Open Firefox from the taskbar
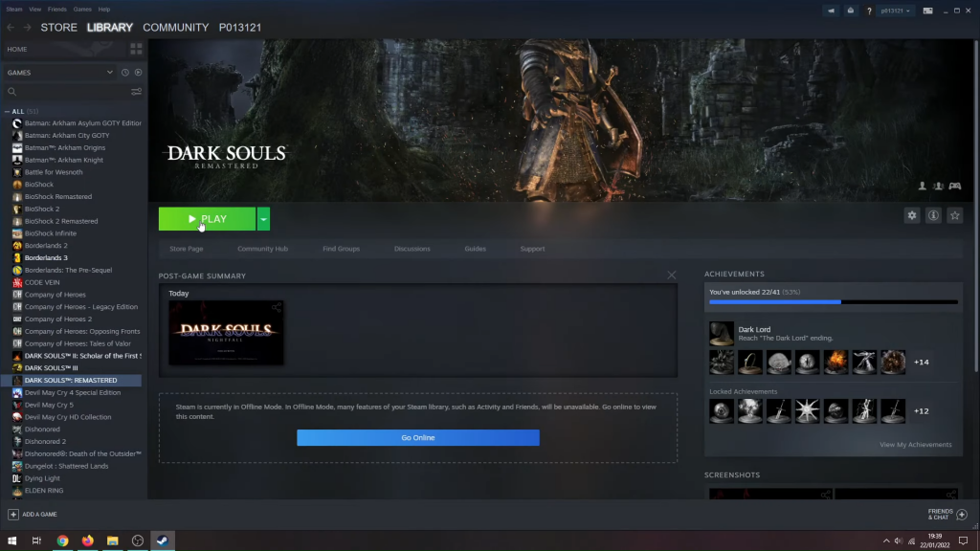The height and width of the screenshot is (551, 980). coord(87,540)
